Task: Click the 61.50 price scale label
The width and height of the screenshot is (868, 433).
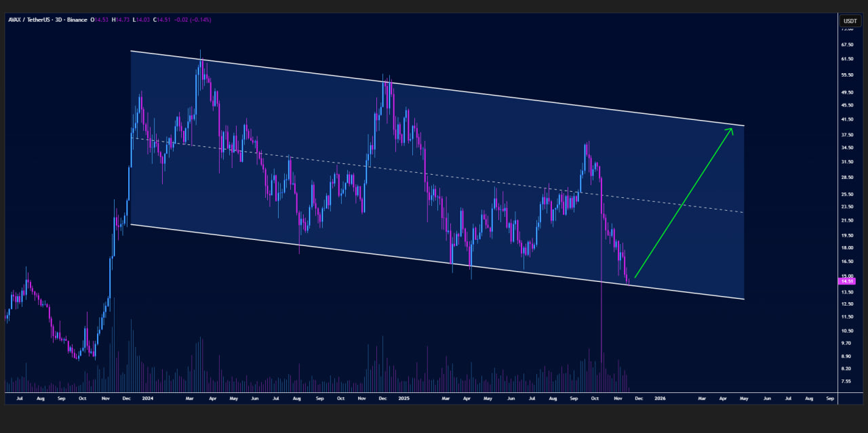Action: 847,59
